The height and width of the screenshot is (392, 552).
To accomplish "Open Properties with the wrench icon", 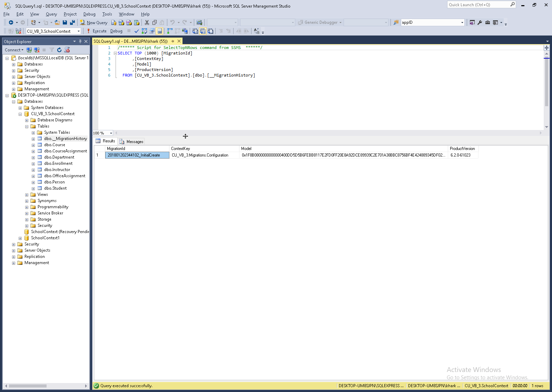I will pyautogui.click(x=480, y=22).
